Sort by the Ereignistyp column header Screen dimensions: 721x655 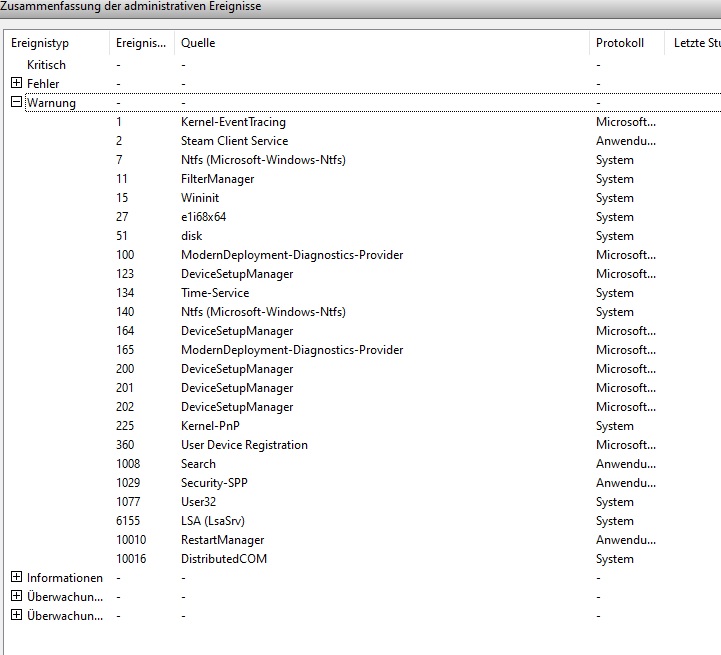pyautogui.click(x=57, y=43)
